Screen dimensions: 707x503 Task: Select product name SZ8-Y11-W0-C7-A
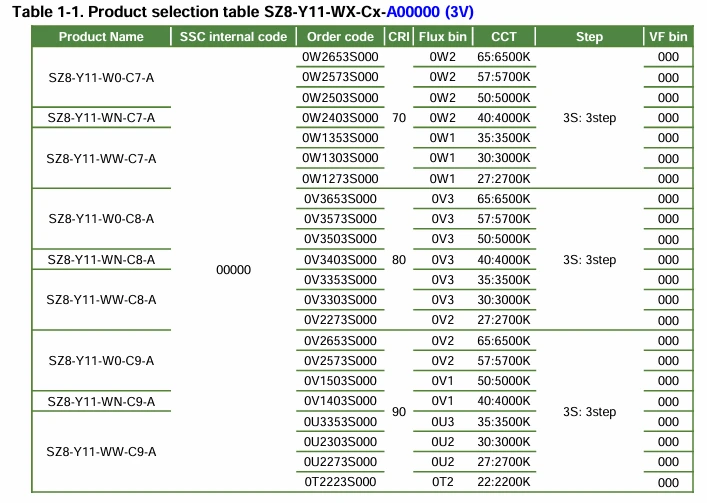click(101, 78)
